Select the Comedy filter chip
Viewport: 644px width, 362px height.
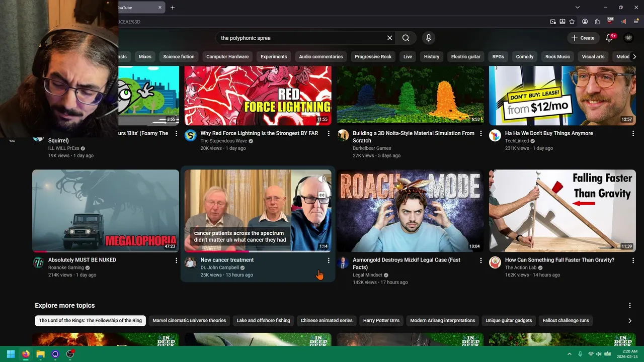coord(524,57)
